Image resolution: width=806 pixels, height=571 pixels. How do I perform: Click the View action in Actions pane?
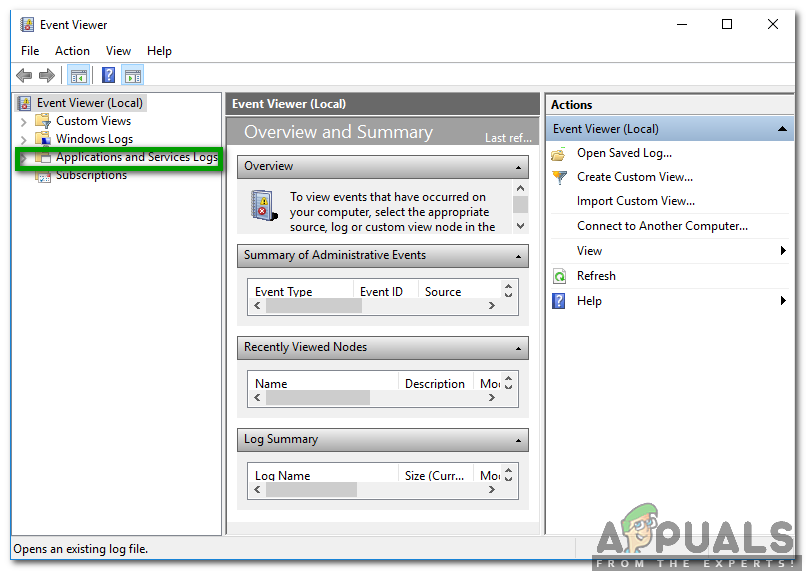click(x=589, y=251)
